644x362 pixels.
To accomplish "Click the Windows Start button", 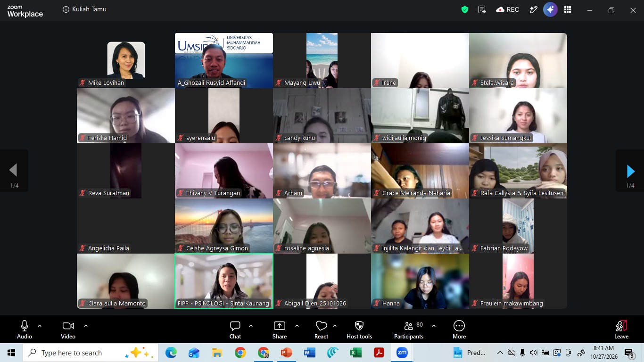I will pos(11,353).
